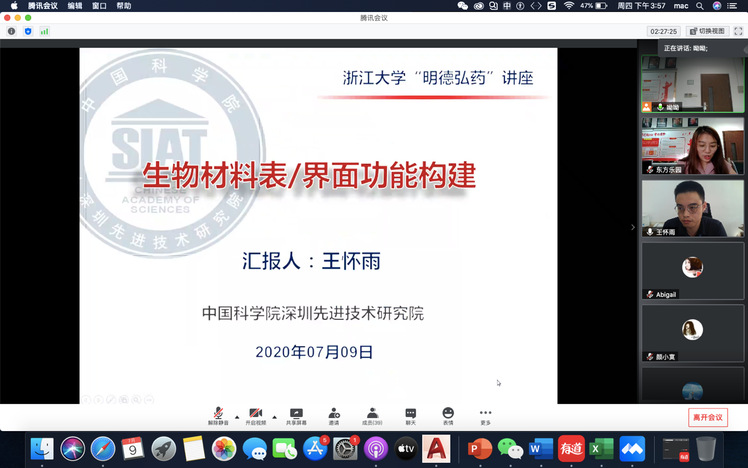Image resolution: width=748 pixels, height=468 pixels.
Task: Open Podcasts from the Dock
Action: [x=375, y=448]
